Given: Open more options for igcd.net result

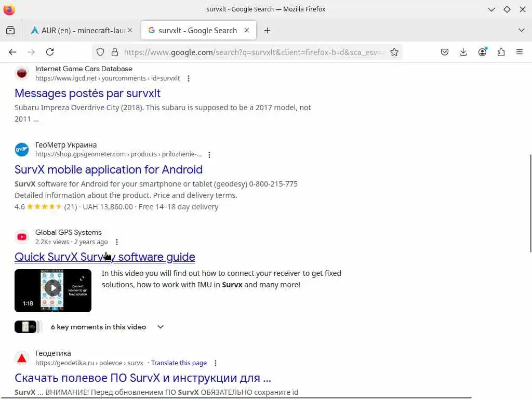Looking at the screenshot, I should pyautogui.click(x=188, y=78).
